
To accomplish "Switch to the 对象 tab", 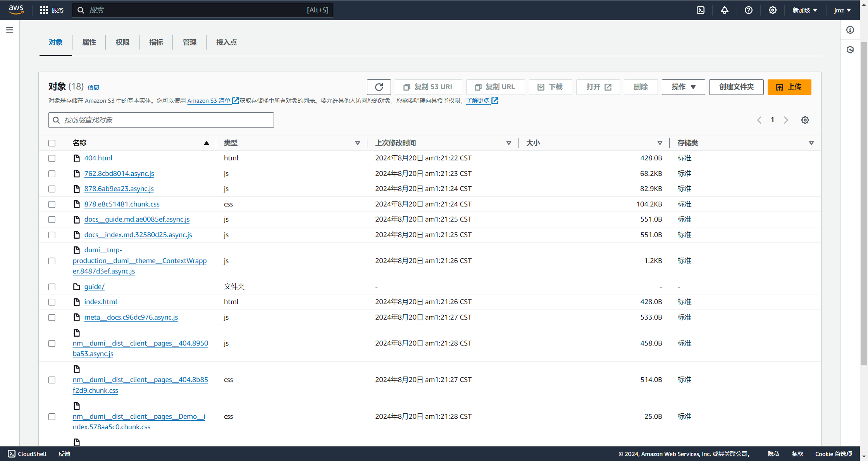I will pos(55,42).
